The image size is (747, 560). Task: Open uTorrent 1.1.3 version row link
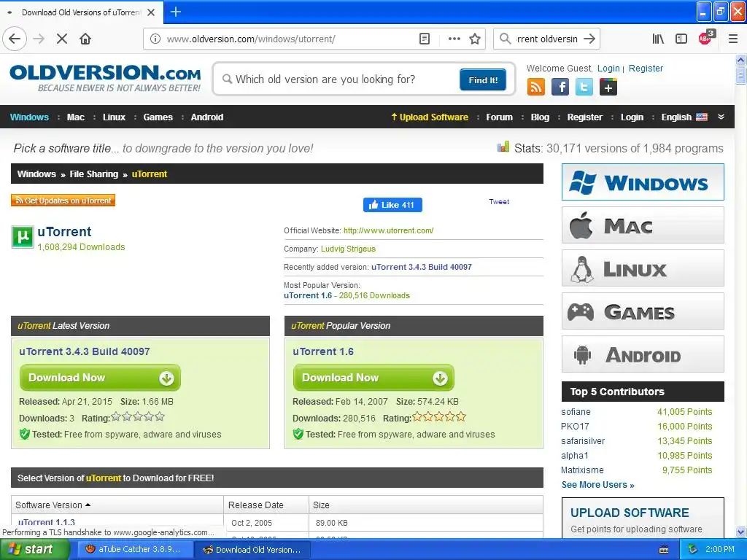point(46,522)
